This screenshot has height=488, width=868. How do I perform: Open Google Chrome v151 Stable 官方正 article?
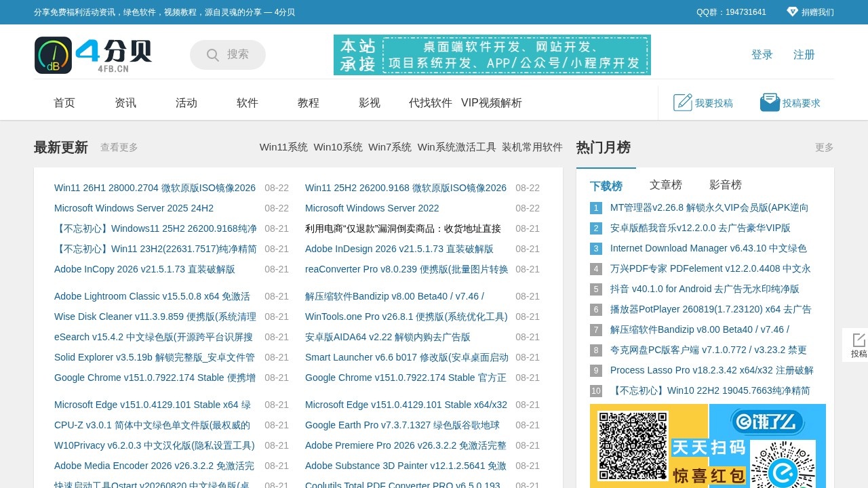point(406,378)
